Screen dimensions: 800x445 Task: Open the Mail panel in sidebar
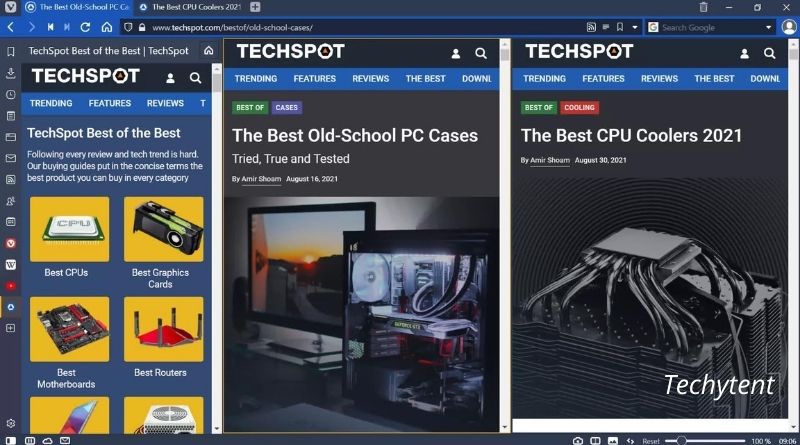click(10, 158)
